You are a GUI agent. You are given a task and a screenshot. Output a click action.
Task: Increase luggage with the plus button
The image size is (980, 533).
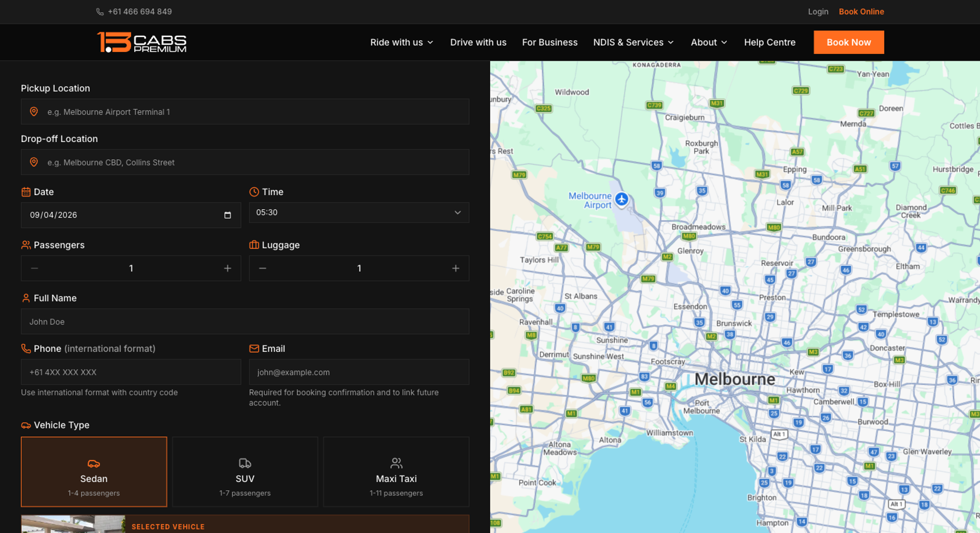tap(455, 268)
